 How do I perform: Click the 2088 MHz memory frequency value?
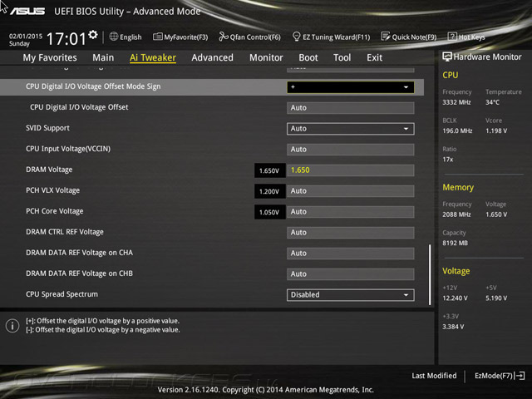pos(456,214)
